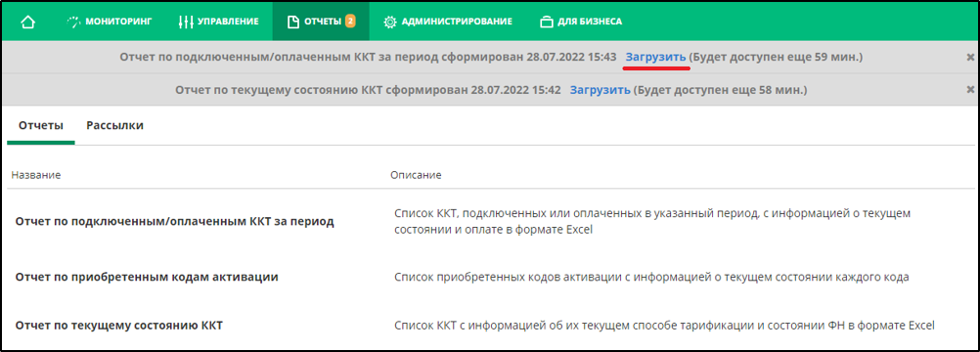Click the Загрузить link underlined in red
The height and width of the screenshot is (352, 980).
(656, 57)
